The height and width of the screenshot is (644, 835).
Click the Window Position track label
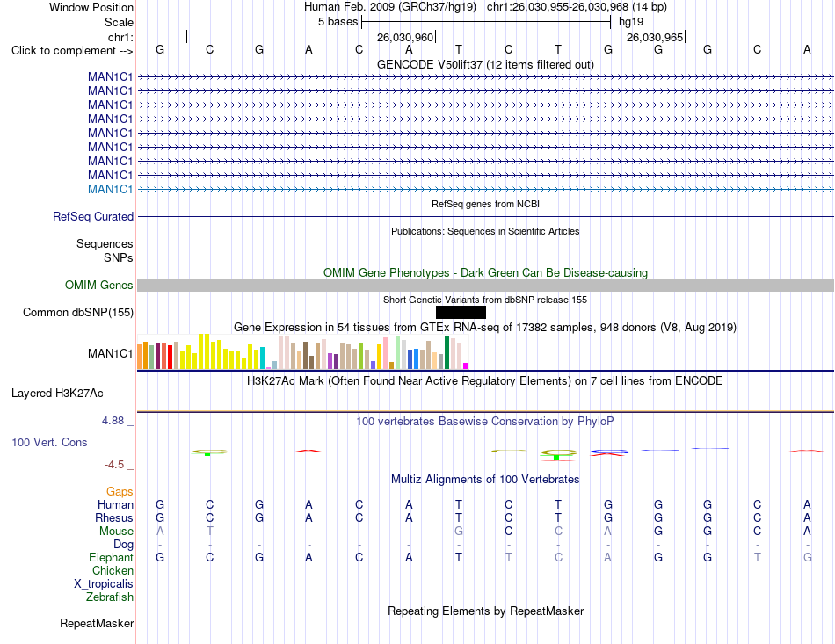91,7
